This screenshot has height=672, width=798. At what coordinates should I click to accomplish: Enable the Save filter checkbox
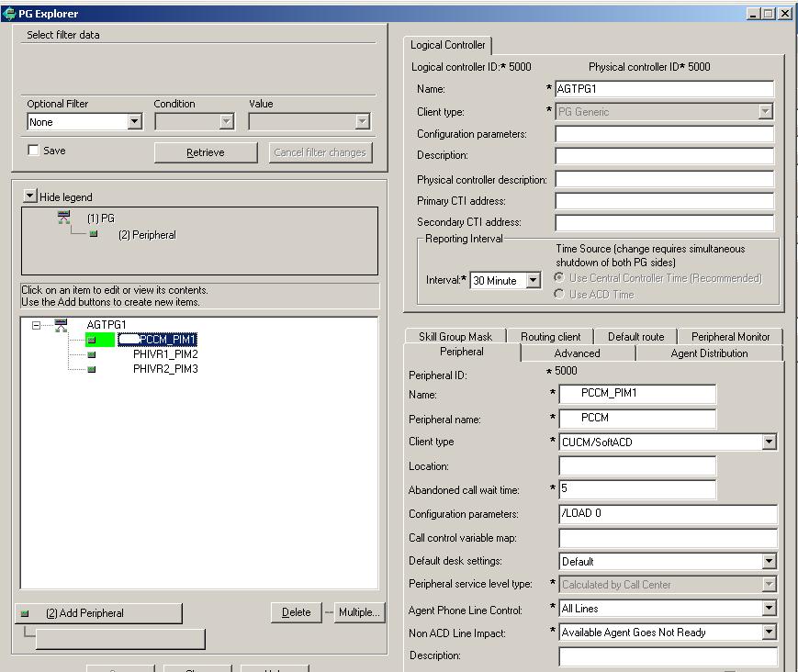click(33, 150)
